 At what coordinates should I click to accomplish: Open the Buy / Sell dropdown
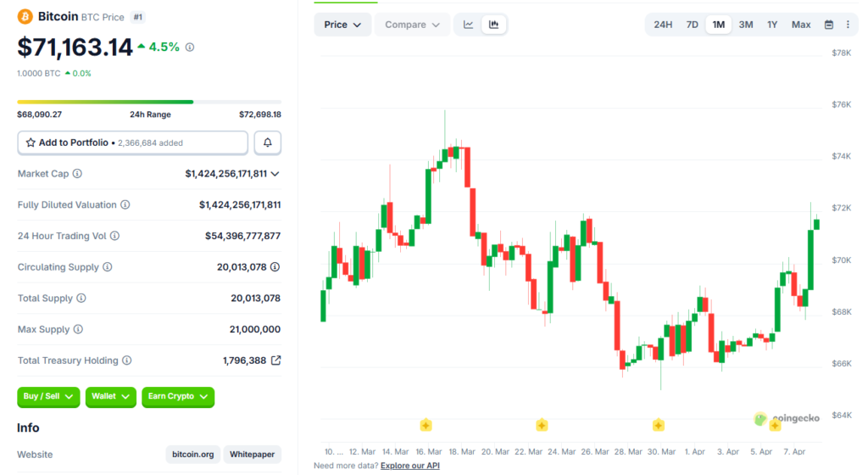pyautogui.click(x=48, y=396)
